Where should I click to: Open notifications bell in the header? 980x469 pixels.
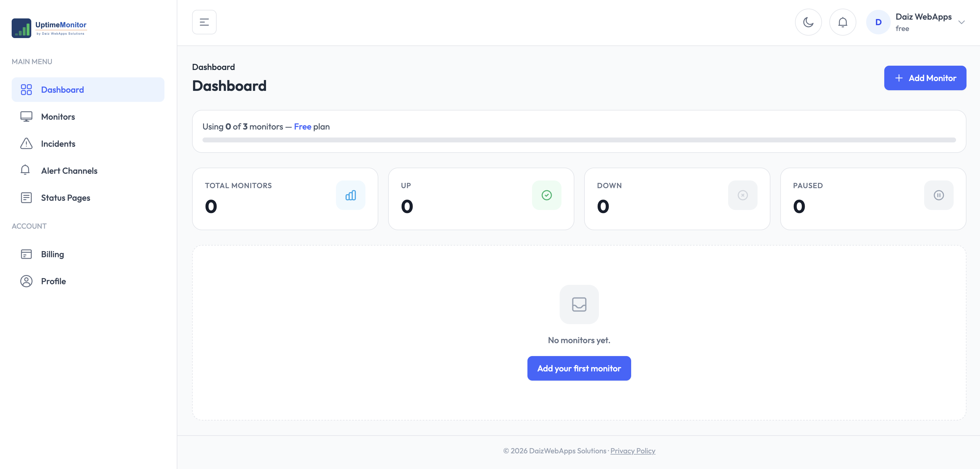click(843, 22)
